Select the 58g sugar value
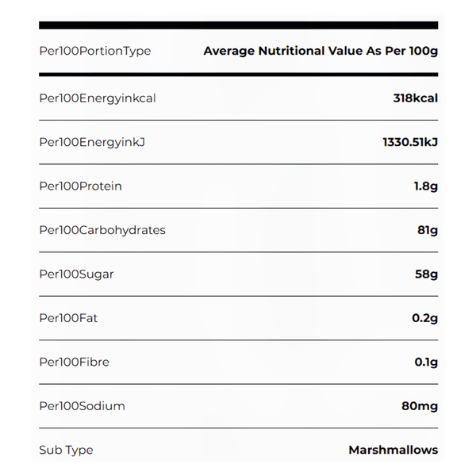The image size is (476, 476). (426, 274)
